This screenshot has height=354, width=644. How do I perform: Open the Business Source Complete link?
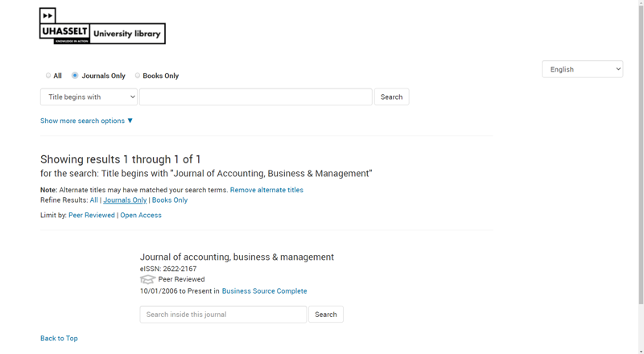(264, 291)
